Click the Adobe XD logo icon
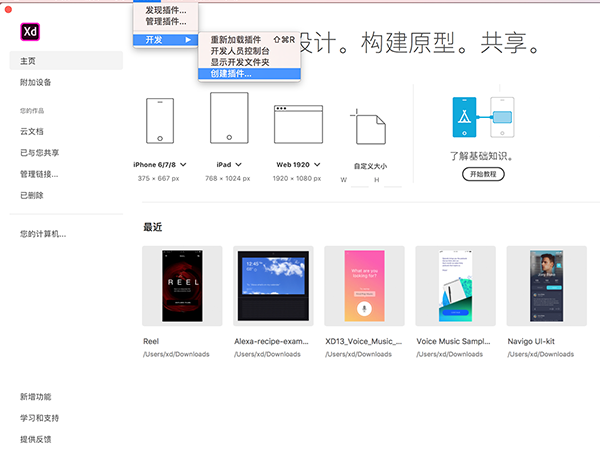600x453 pixels. point(29,30)
